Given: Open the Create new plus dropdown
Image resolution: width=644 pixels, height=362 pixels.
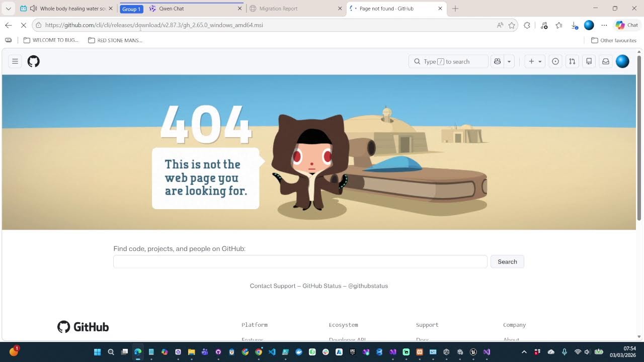Looking at the screenshot, I should click(535, 61).
